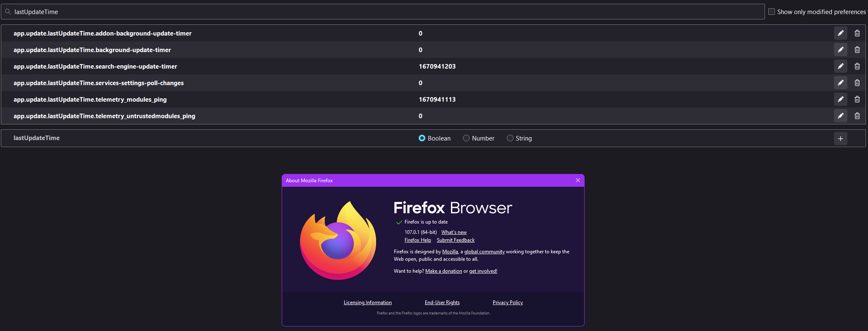Click the green up-to-date checkmark
Image resolution: width=868 pixels, height=331 pixels.
click(x=399, y=222)
